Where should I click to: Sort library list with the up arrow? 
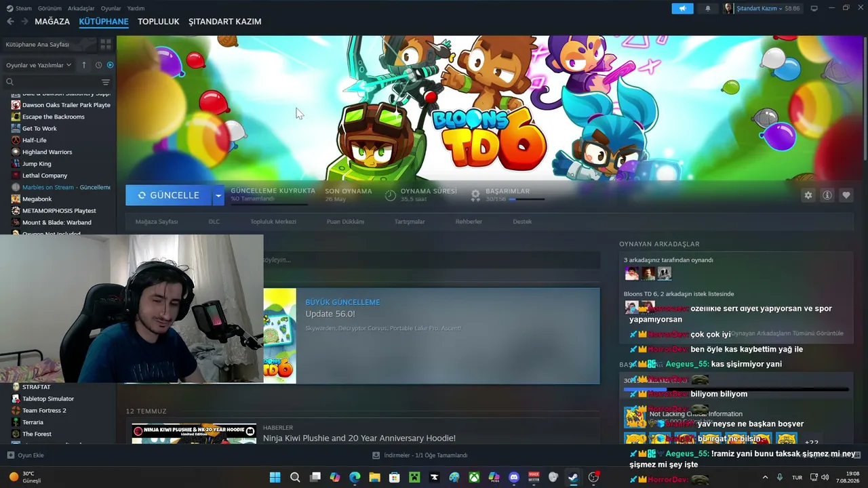click(x=84, y=65)
